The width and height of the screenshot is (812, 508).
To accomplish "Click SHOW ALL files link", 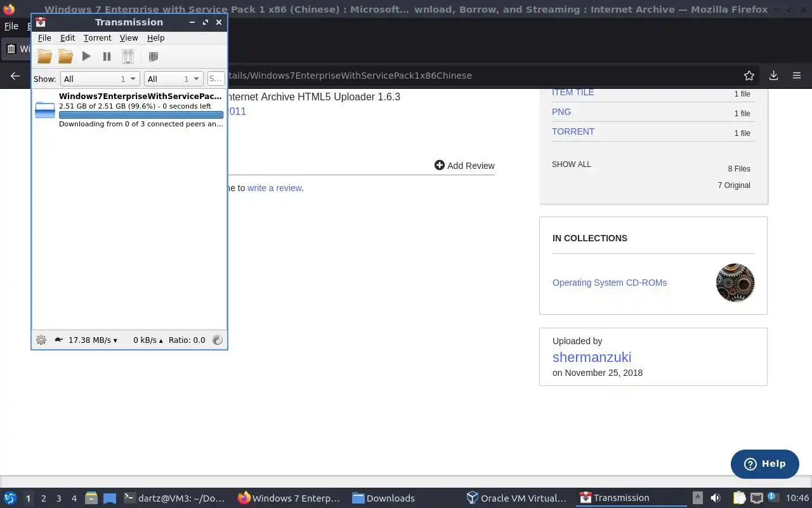I will click(x=571, y=164).
